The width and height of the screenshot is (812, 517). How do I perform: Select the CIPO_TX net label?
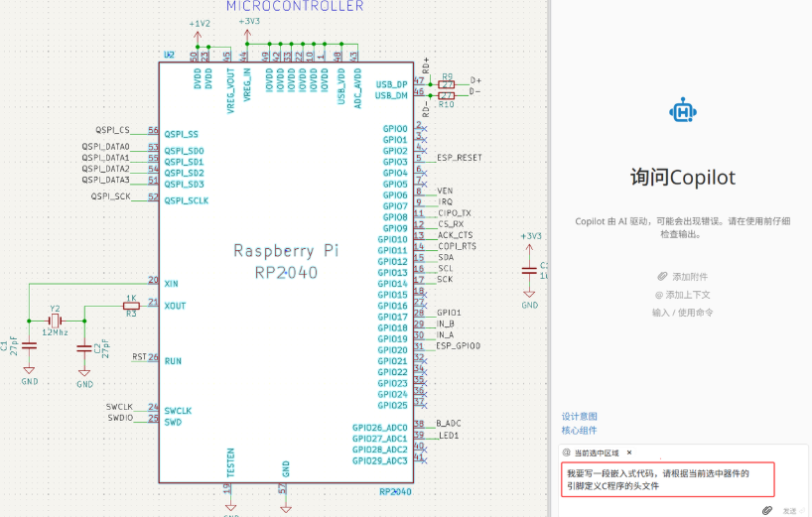(x=455, y=212)
